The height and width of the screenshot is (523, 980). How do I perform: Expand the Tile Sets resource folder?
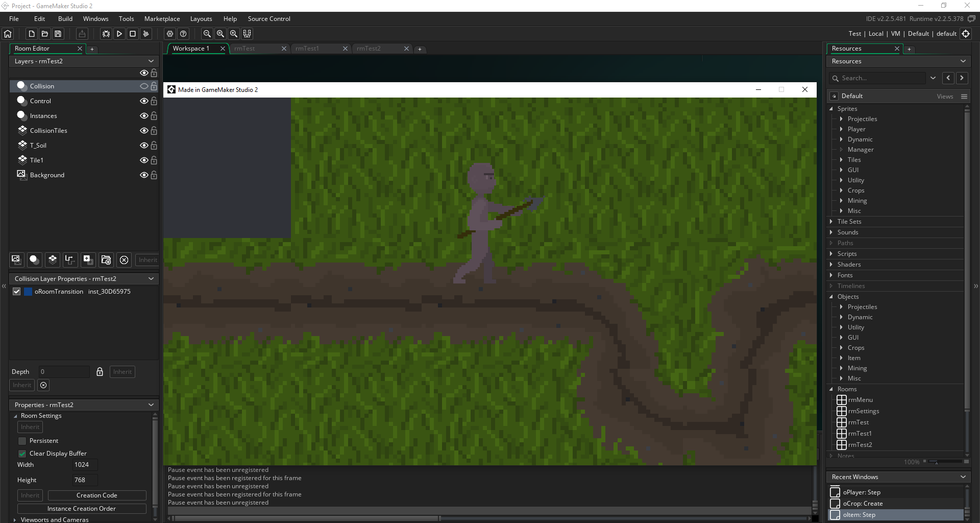pyautogui.click(x=831, y=222)
